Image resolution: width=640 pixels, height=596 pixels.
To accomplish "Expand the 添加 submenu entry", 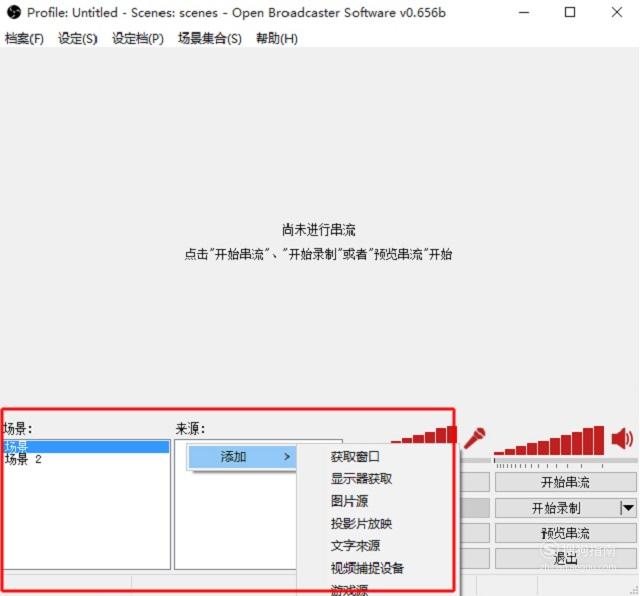I will tap(242, 456).
